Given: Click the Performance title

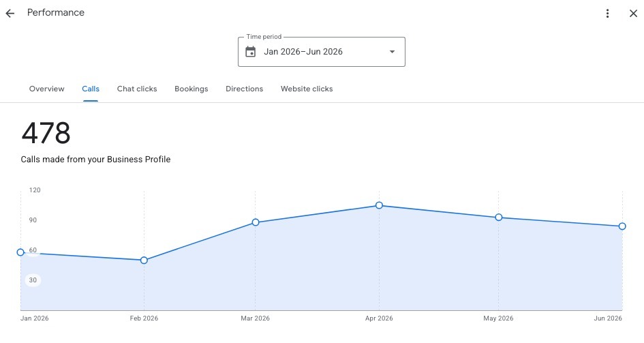Looking at the screenshot, I should click(56, 12).
